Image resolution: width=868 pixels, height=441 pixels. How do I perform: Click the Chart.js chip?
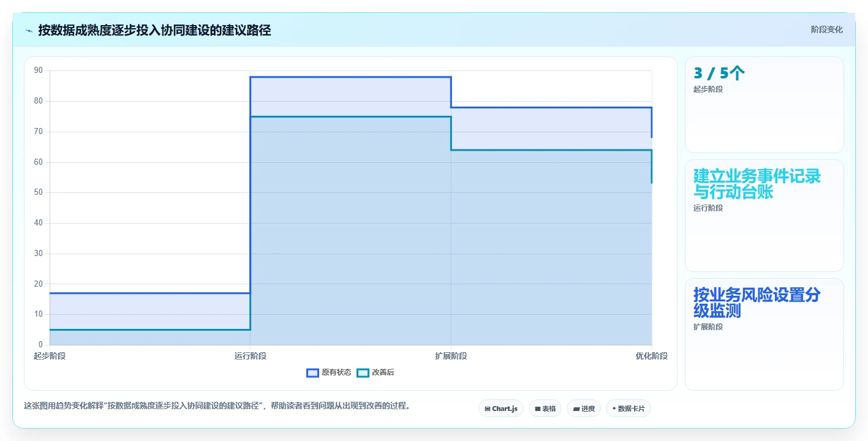(x=500, y=409)
